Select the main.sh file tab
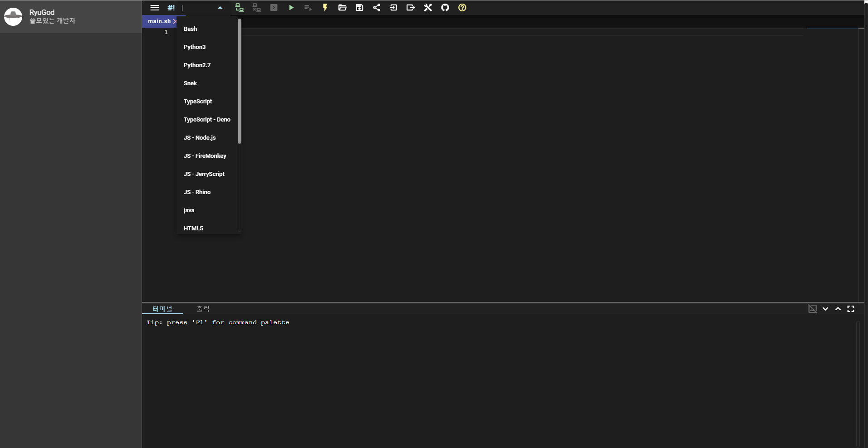The width and height of the screenshot is (868, 448). coord(159,21)
